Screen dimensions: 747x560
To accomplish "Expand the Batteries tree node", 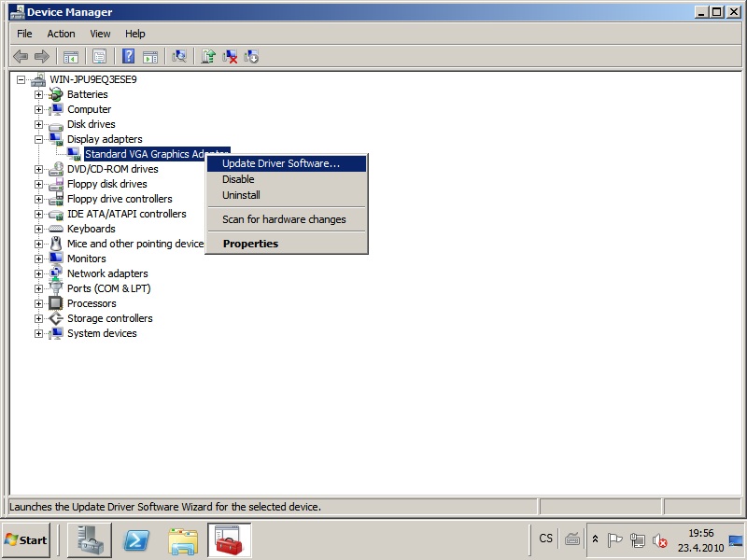I will pyautogui.click(x=39, y=94).
